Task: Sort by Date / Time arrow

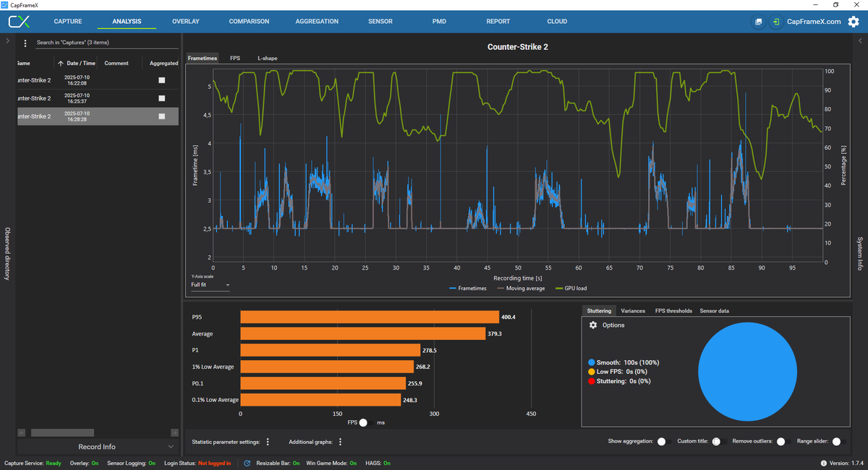Action: (61, 64)
